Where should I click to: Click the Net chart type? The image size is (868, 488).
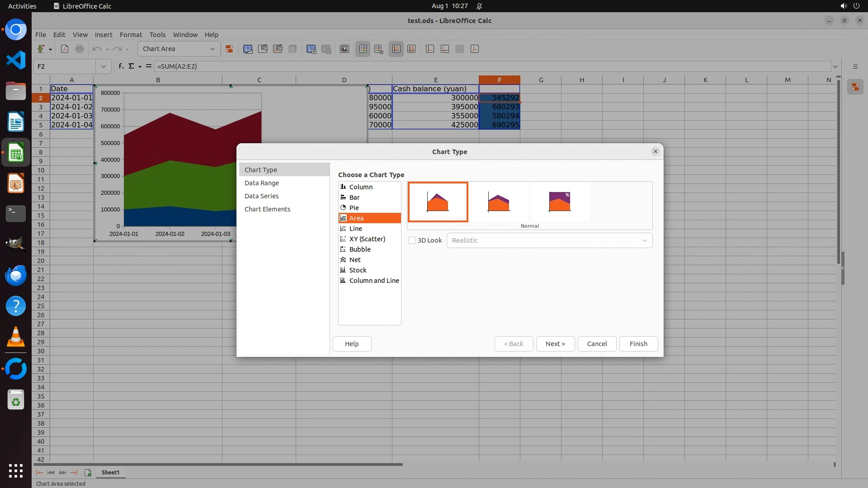click(x=355, y=260)
